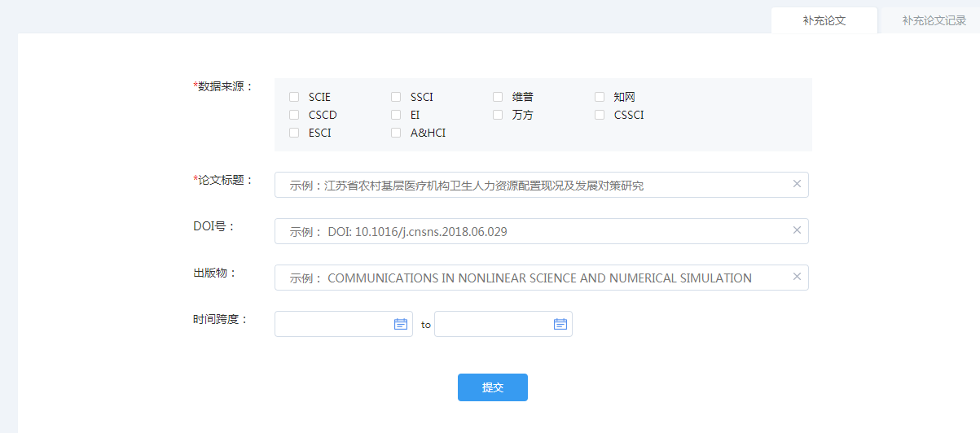
Task: Clear the 出版物 input field
Action: click(x=798, y=277)
